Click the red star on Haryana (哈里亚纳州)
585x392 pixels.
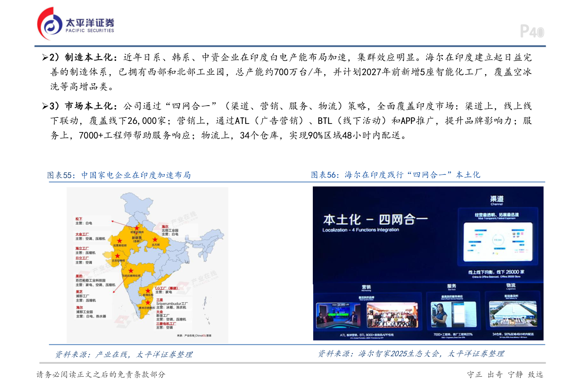[137, 228]
